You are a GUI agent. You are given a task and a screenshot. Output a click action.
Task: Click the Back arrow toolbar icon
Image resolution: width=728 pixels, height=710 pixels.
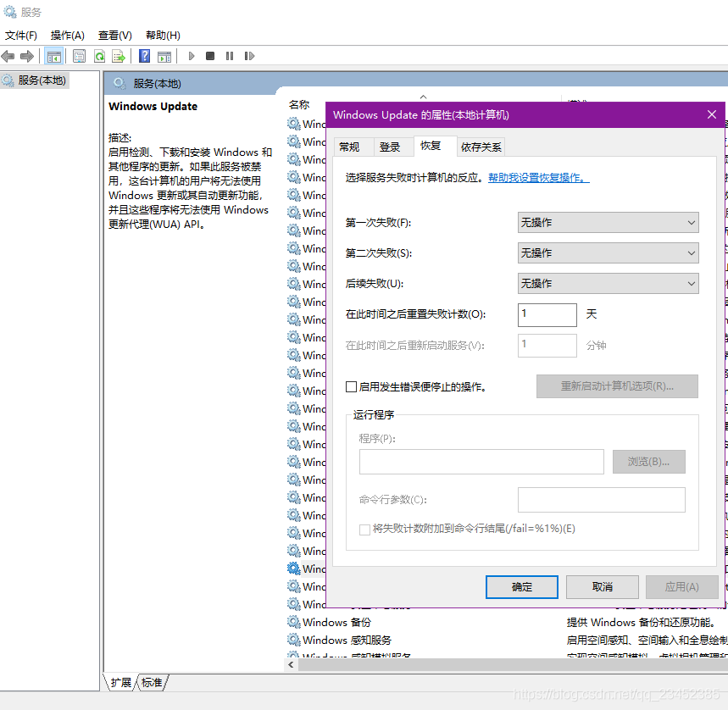tap(8, 56)
